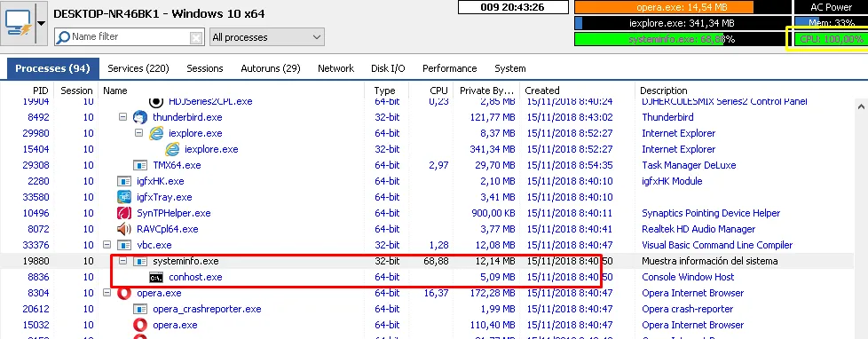The height and width of the screenshot is (339, 868).
Task: Click the systeminfo.exe process icon
Action: (x=141, y=261)
